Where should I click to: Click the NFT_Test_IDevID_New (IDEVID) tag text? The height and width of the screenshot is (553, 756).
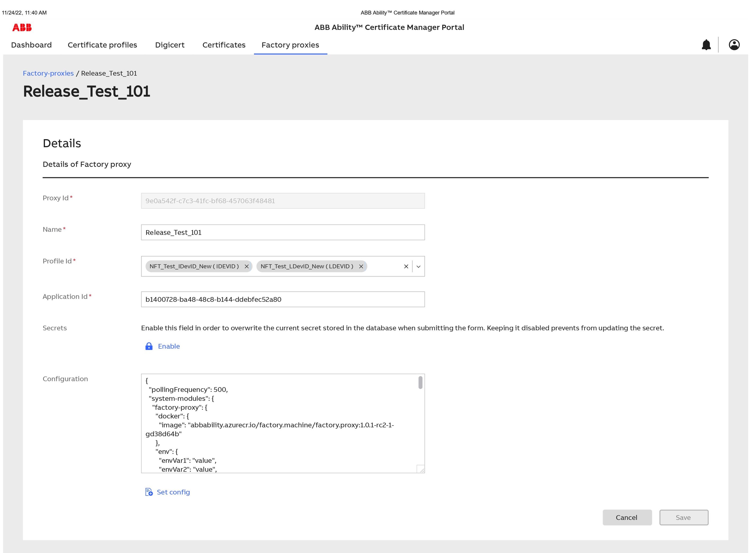(194, 266)
